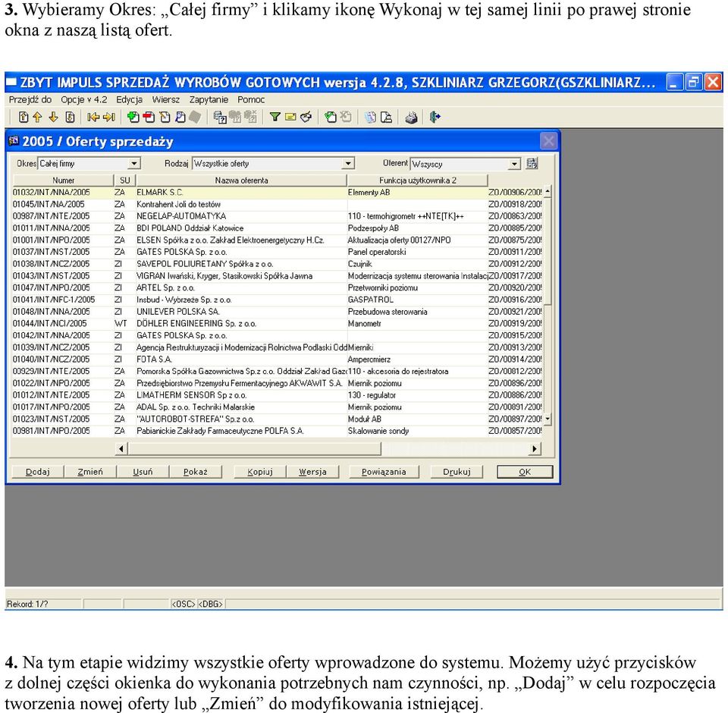
Task: Click the yellow note toolbar icon
Action: (290, 117)
